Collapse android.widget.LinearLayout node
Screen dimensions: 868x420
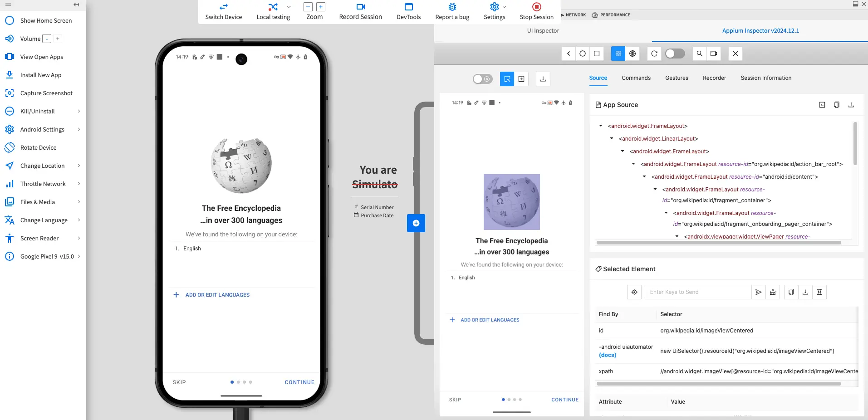pos(612,138)
